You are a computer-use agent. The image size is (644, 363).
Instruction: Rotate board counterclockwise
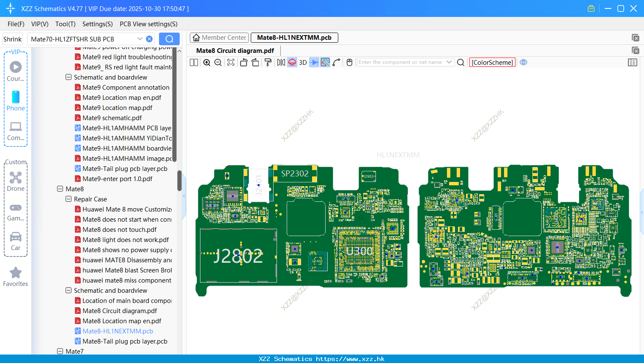244,62
